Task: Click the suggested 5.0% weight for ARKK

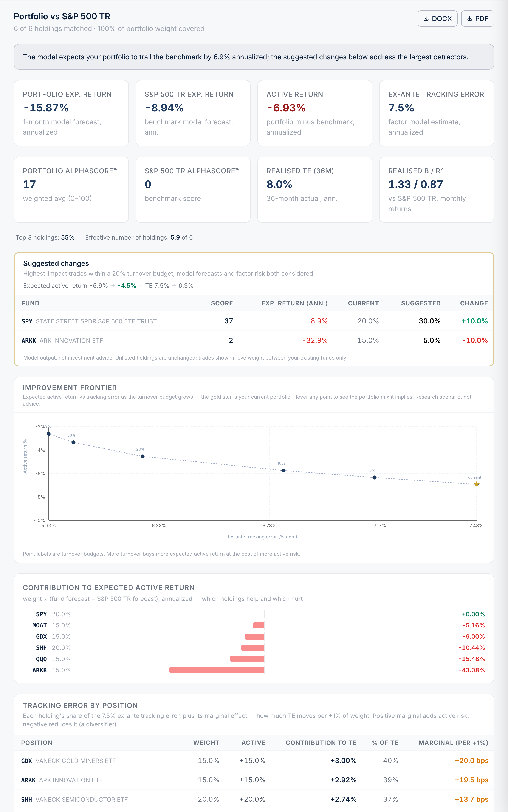Action: point(432,340)
